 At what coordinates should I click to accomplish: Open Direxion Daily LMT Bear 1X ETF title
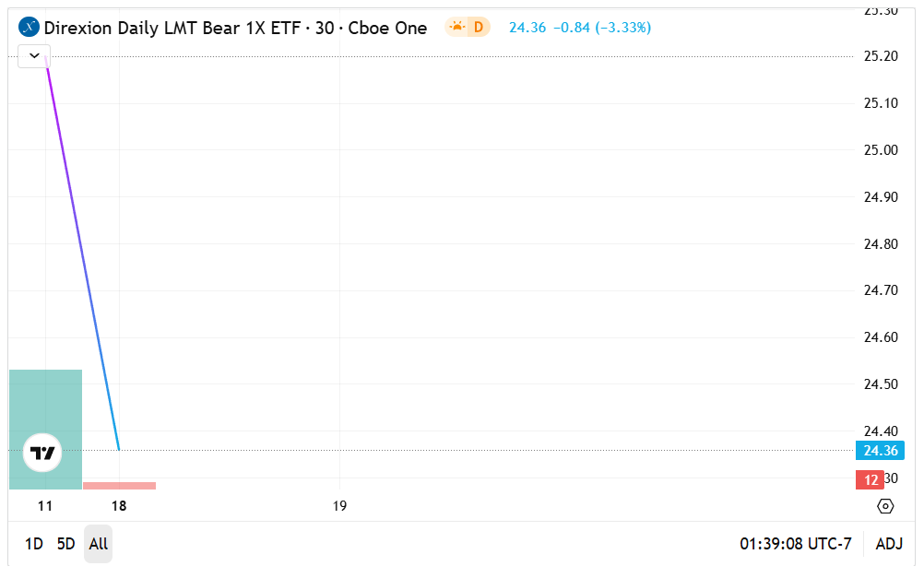(235, 28)
